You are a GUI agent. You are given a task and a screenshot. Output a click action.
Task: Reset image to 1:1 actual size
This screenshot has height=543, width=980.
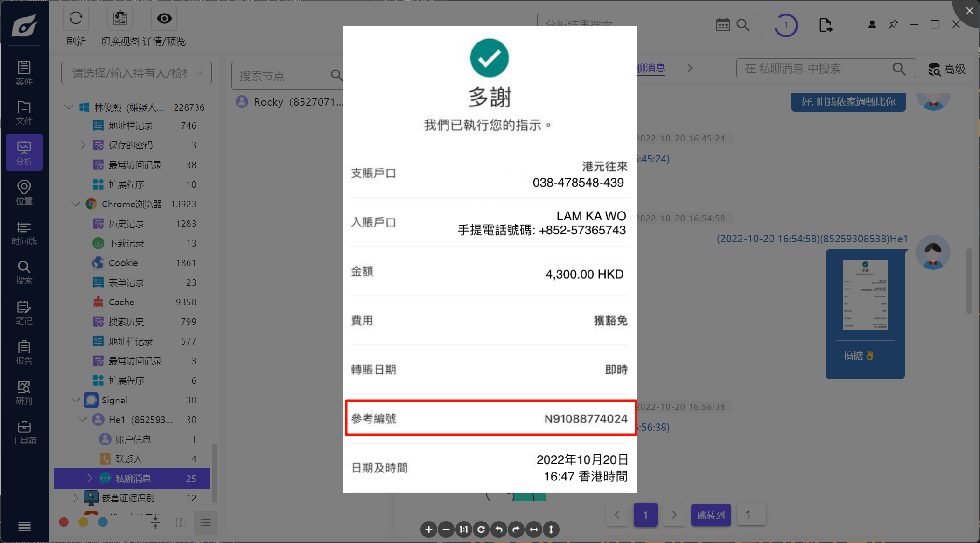(463, 529)
